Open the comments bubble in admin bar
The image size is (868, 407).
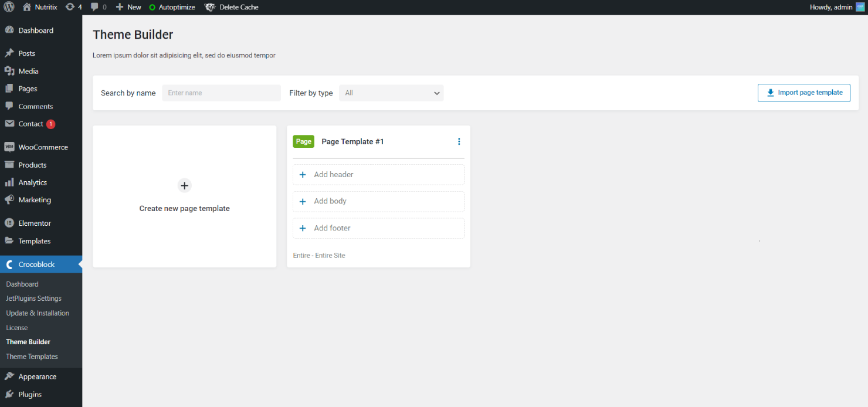pos(99,7)
